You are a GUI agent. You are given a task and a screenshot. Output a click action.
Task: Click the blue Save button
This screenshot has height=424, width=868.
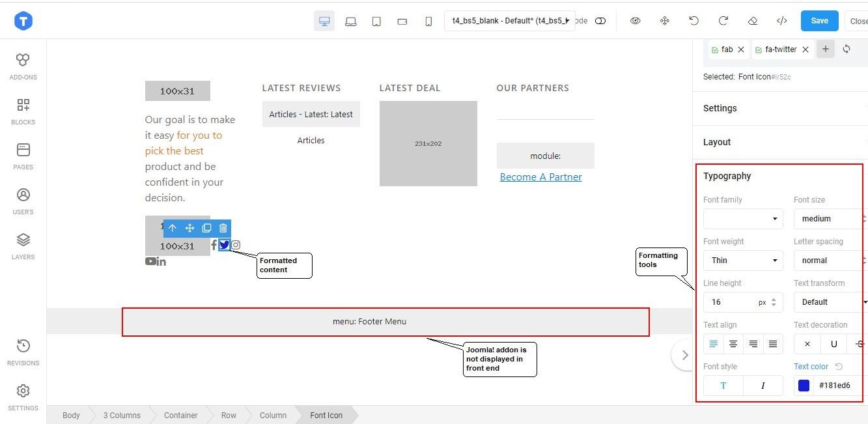coord(819,21)
